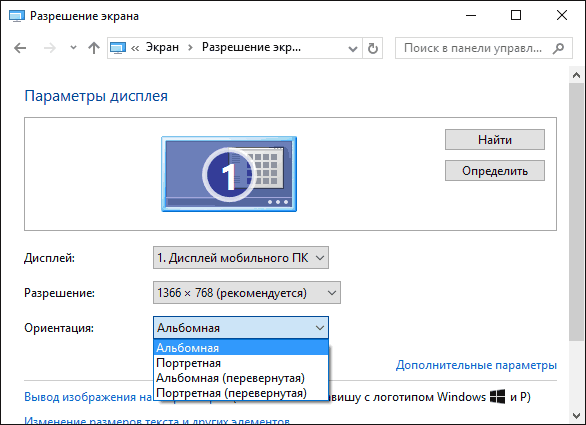The width and height of the screenshot is (586, 425).
Task: Click the Определить button
Action: click(x=495, y=170)
